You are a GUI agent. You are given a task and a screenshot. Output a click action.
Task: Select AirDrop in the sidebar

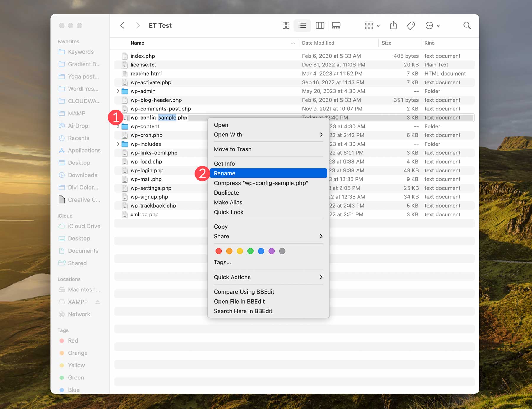[78, 126]
